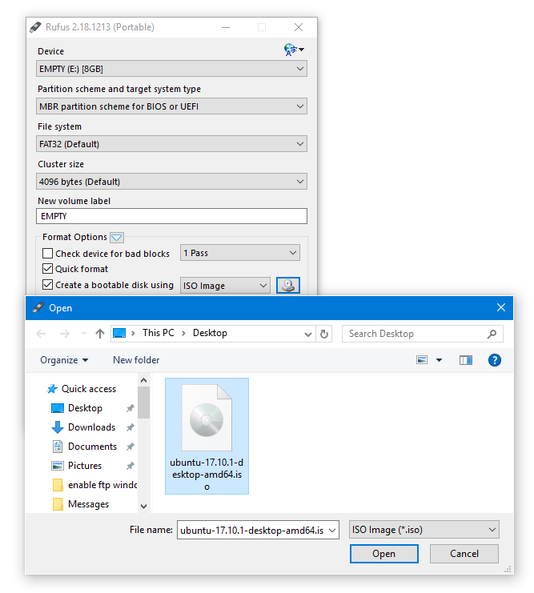534x593 pixels.
Task: Go forward in Open dialog
Action: (x=65, y=334)
